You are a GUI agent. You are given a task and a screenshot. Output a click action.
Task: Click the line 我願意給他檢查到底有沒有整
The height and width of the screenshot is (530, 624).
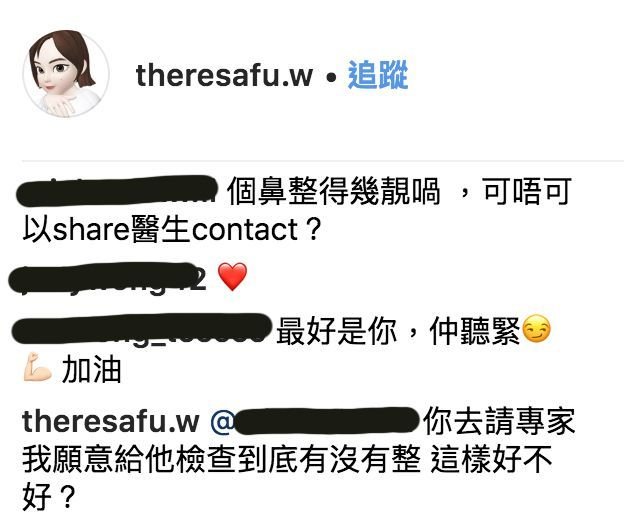(222, 459)
